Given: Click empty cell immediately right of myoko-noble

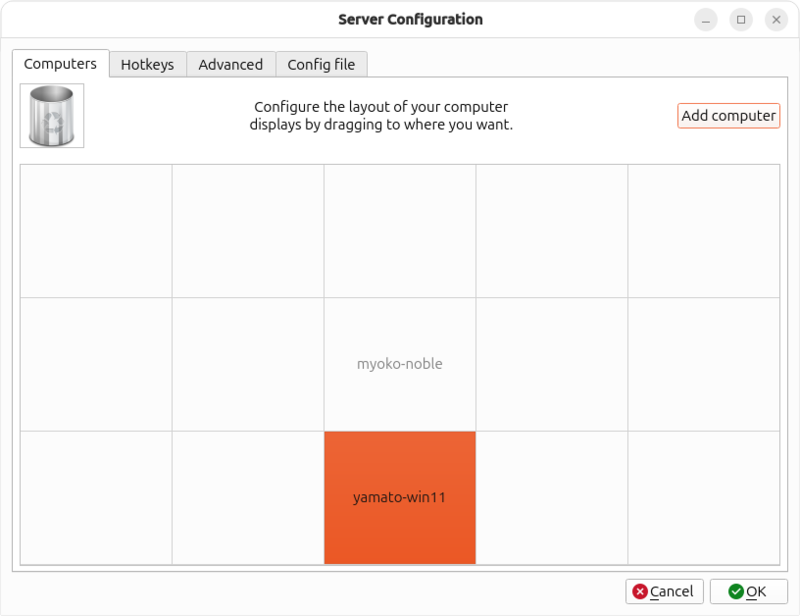Looking at the screenshot, I should (552, 364).
